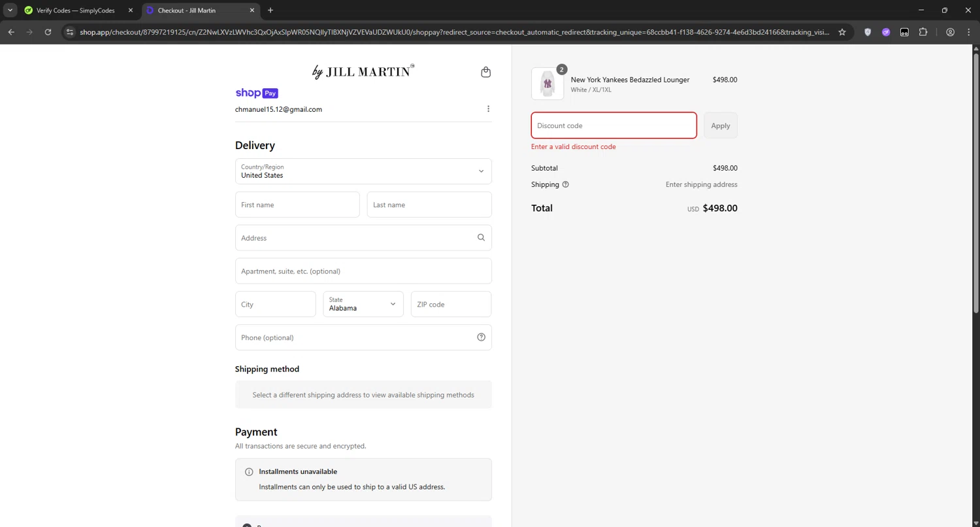
Task: Click the shield extension icon
Action: pos(868,32)
